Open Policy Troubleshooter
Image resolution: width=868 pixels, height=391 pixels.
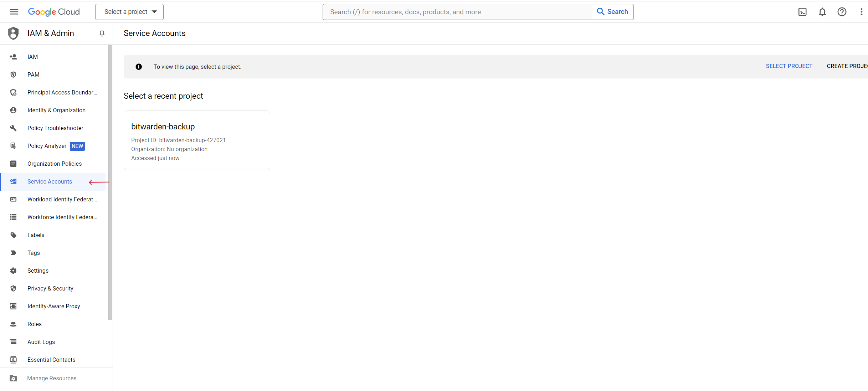(55, 128)
